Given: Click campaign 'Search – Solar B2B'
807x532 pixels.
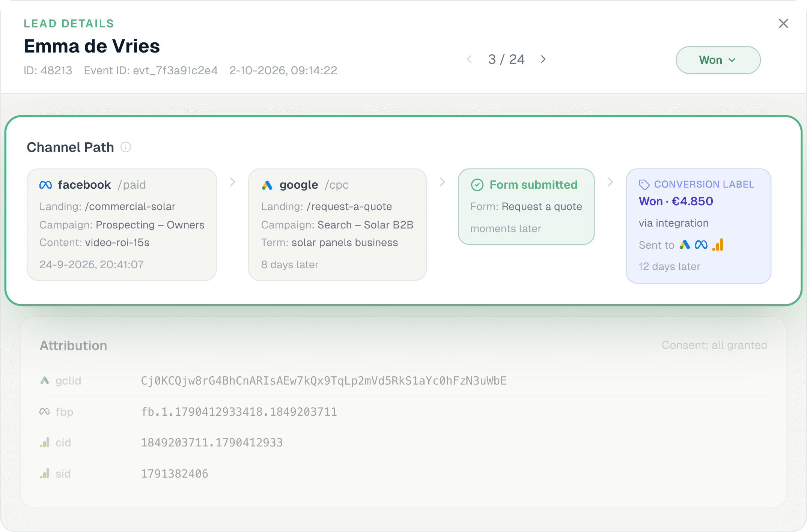Looking at the screenshot, I should click(x=366, y=225).
